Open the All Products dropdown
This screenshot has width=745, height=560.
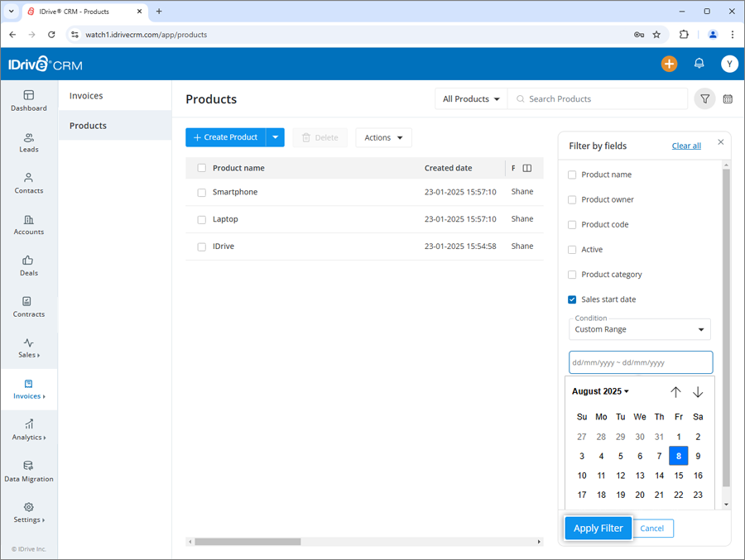click(470, 98)
